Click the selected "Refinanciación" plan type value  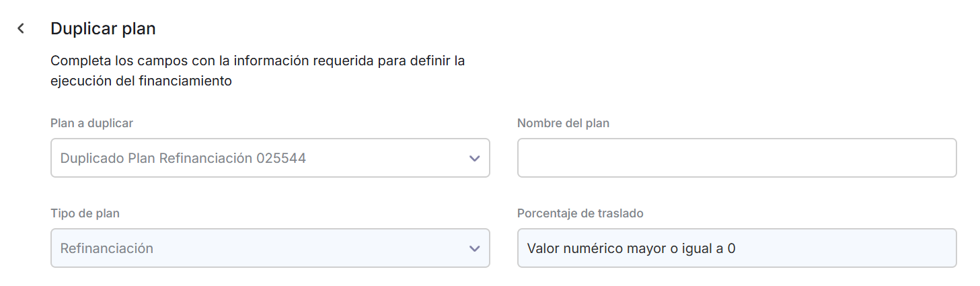tap(107, 248)
